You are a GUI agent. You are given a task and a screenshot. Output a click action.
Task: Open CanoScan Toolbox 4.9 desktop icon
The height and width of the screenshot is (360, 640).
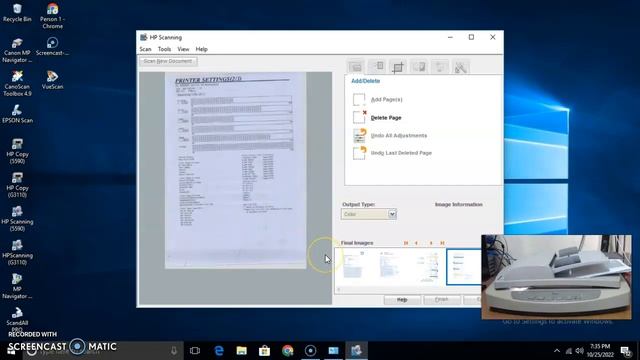coord(17,84)
